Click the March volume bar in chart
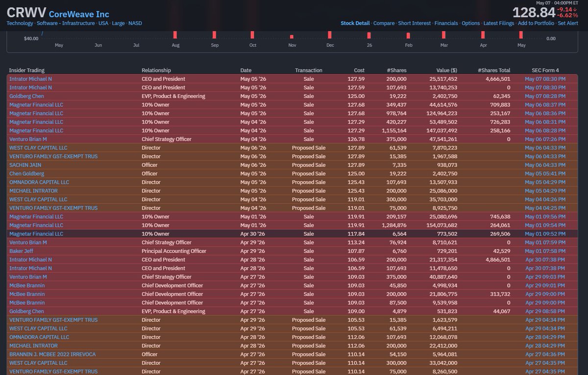588x375 pixels. pos(443,35)
